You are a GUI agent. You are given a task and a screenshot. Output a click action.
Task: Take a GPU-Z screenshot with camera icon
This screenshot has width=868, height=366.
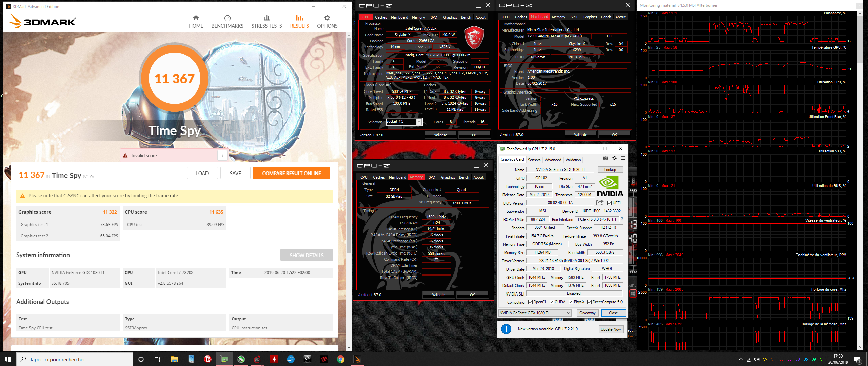click(606, 158)
